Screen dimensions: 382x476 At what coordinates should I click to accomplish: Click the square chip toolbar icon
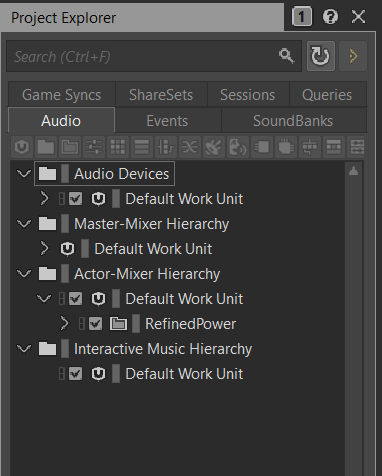pos(262,147)
